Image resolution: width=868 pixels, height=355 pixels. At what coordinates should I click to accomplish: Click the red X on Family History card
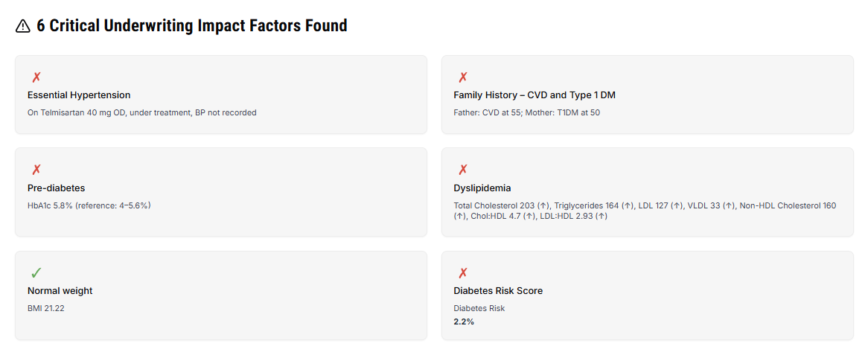point(463,77)
